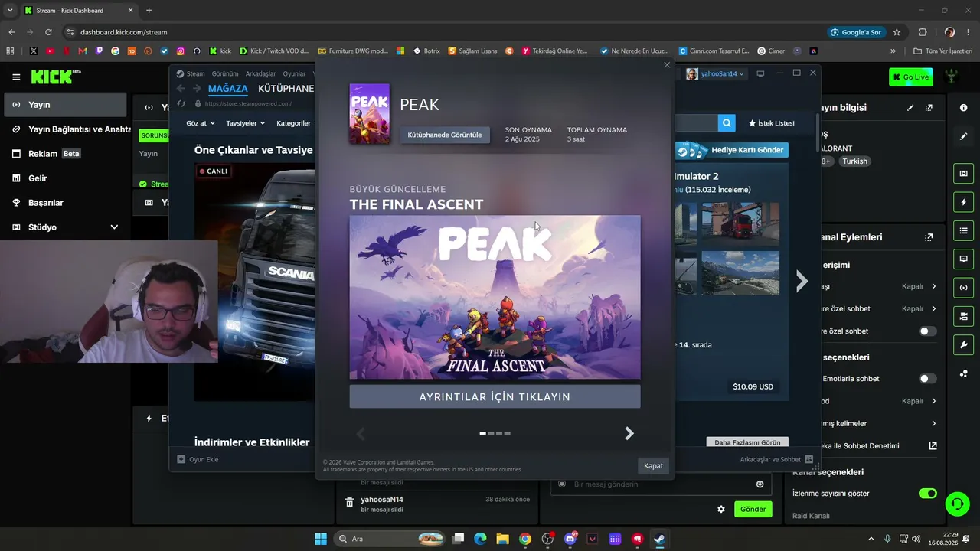Click the PEAK Final Ascent banner image
Screen dimensions: 980x551
tap(495, 297)
